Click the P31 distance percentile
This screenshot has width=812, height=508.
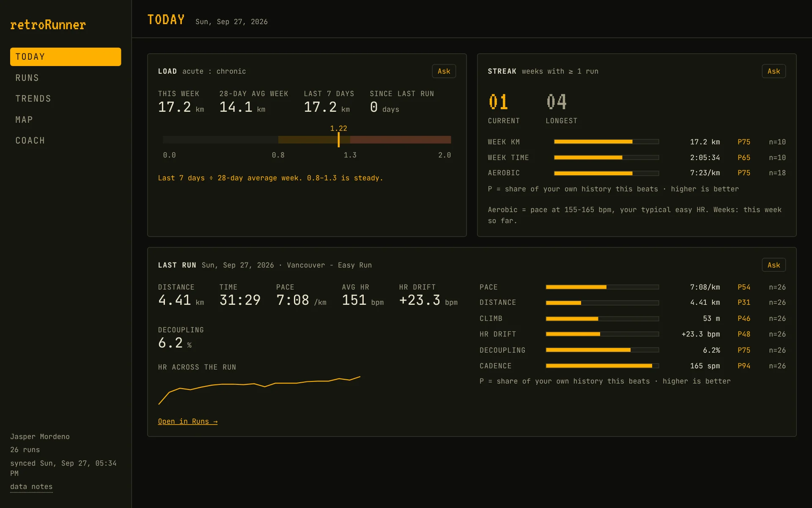click(744, 302)
